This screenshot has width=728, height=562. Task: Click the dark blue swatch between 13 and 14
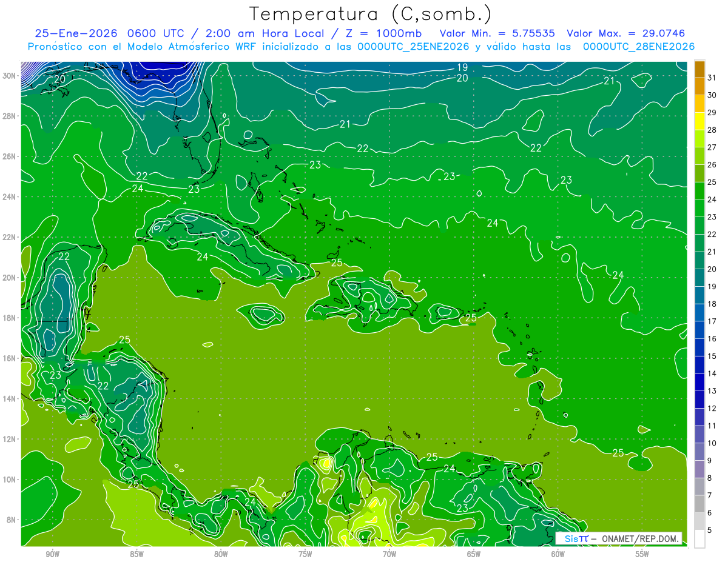pos(699,382)
